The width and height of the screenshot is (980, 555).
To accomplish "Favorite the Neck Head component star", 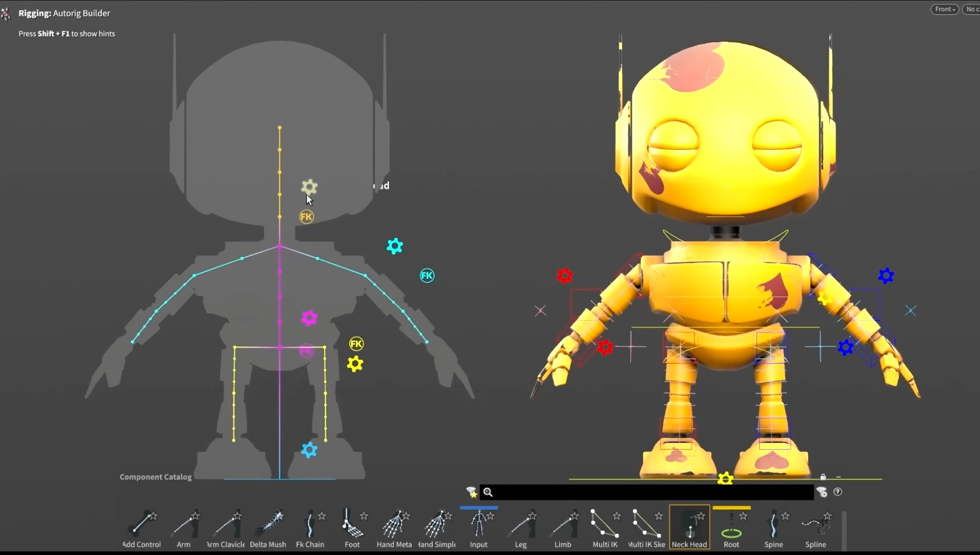I will (701, 516).
